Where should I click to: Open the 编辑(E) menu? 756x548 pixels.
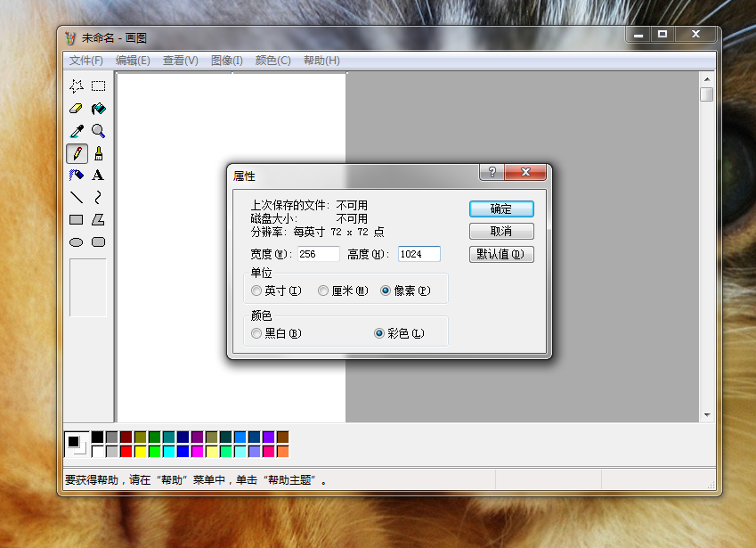tap(133, 61)
